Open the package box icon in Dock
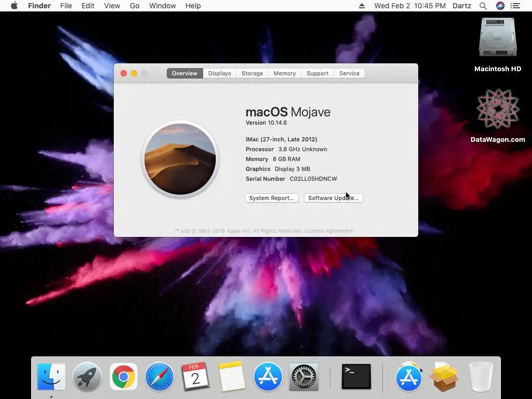This screenshot has width=532, height=399. [444, 377]
